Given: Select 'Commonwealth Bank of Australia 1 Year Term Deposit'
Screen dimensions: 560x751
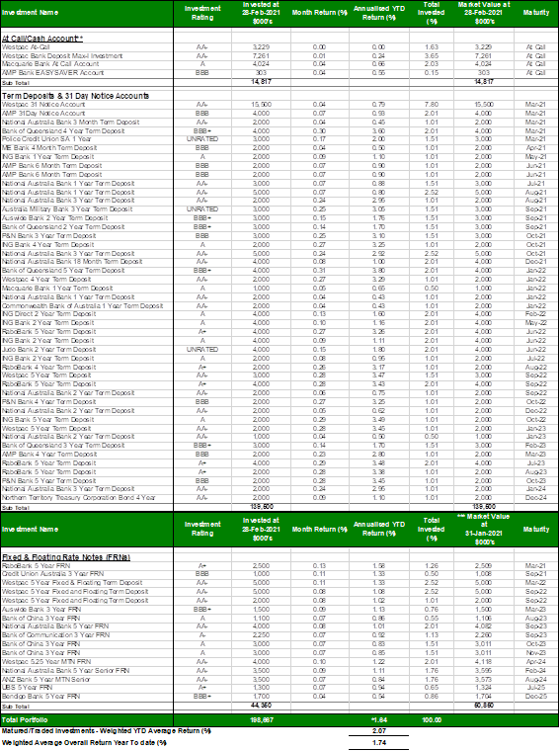Looking at the screenshot, I should pyautogui.click(x=82, y=306).
